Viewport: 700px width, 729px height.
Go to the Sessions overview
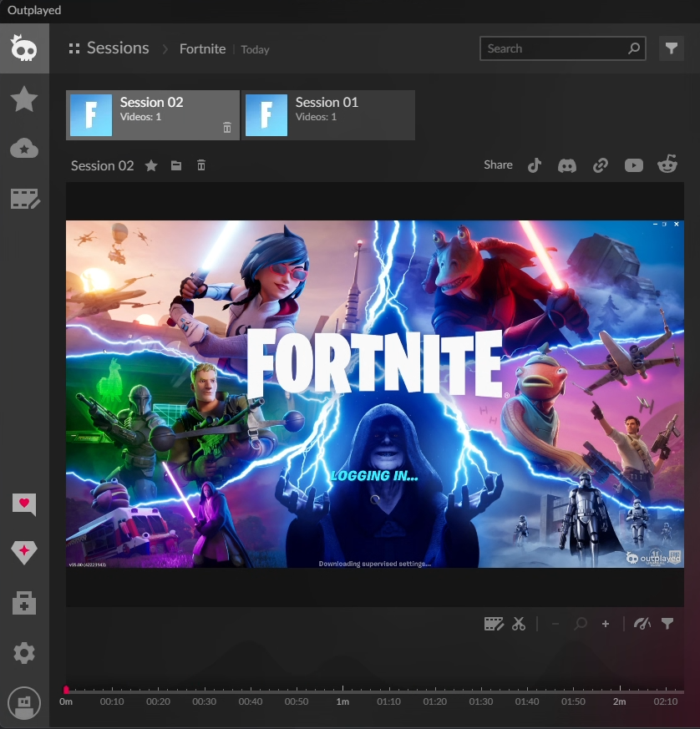(x=109, y=48)
